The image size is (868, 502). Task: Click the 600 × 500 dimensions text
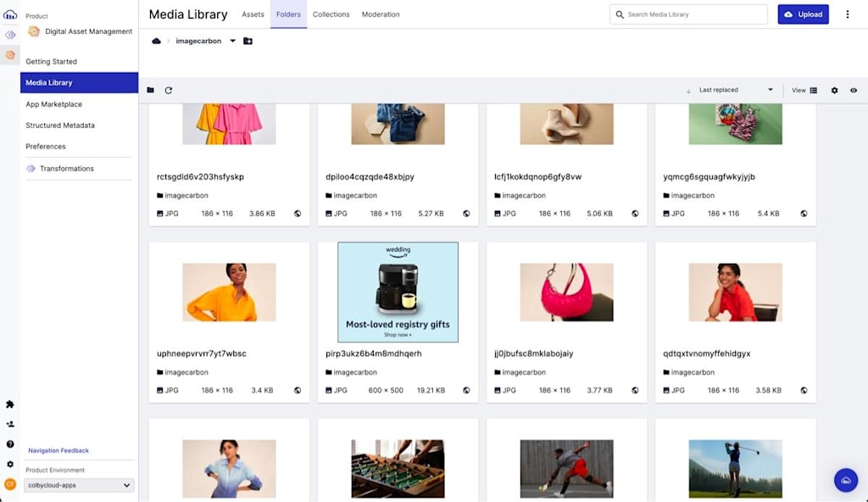tap(386, 390)
